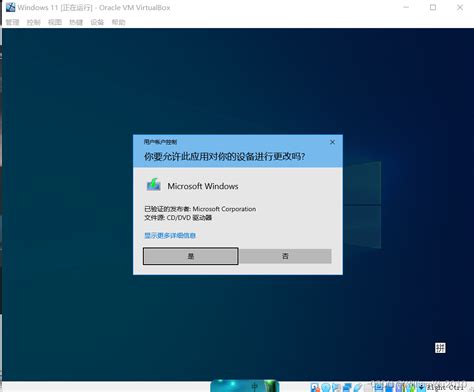
Task: Click the hard disk status bar icon
Action: point(314,388)
